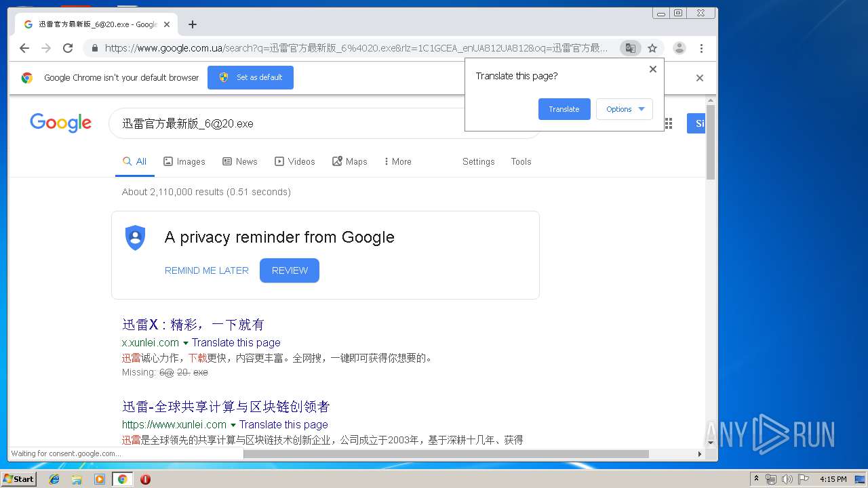Close the Google search tab

[x=167, y=24]
